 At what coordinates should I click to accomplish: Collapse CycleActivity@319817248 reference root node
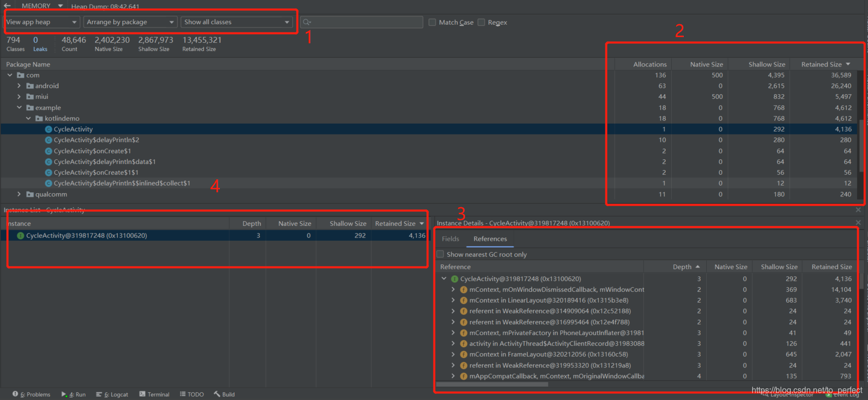coord(444,279)
